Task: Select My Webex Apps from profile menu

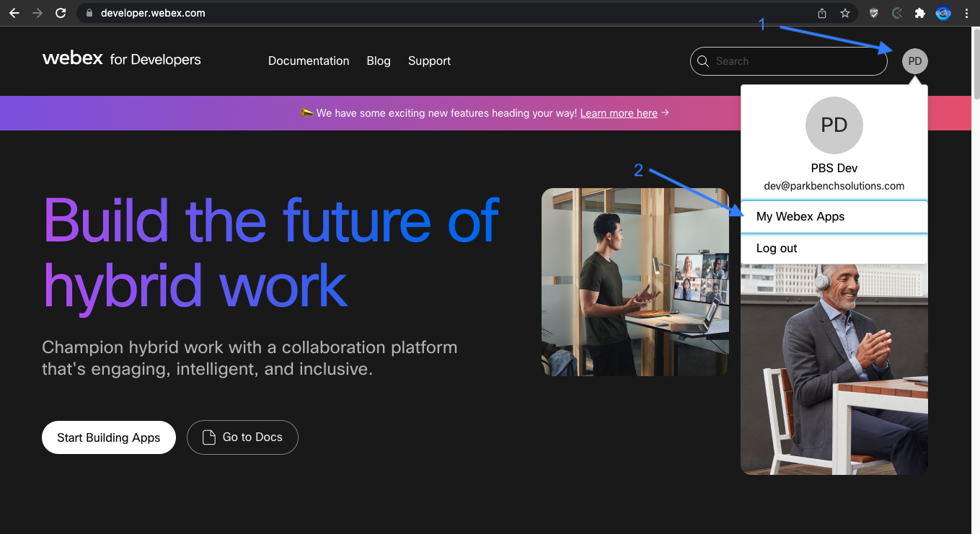Action: tap(834, 216)
